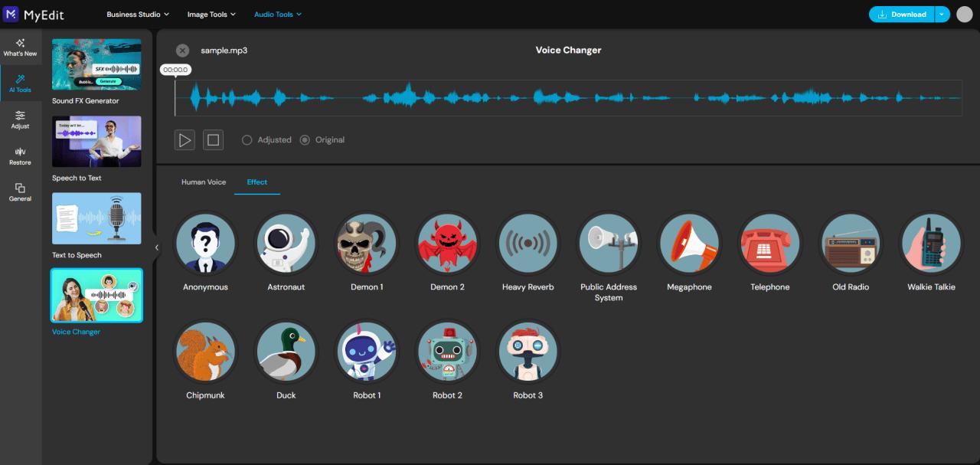The width and height of the screenshot is (980, 465).
Task: Open the Business Studio dropdown menu
Action: click(x=138, y=15)
